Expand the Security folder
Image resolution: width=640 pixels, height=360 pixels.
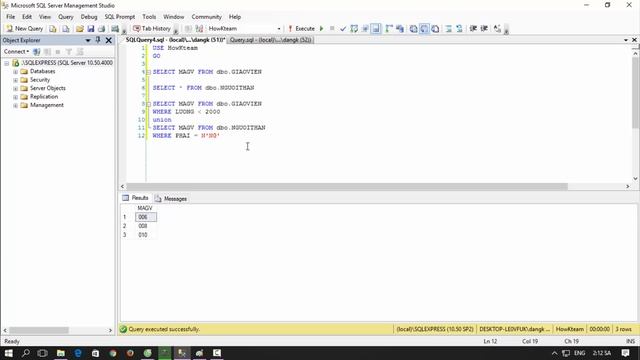(16, 80)
